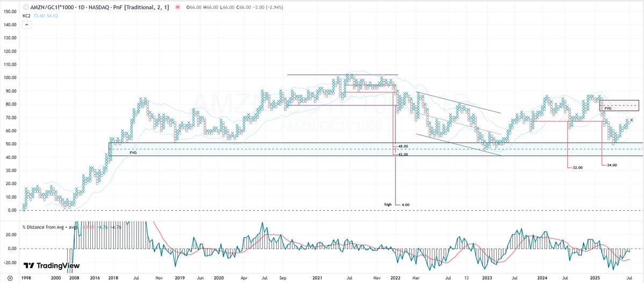
Task: Click the 150.00 price axis label
Action: (x=10, y=11)
